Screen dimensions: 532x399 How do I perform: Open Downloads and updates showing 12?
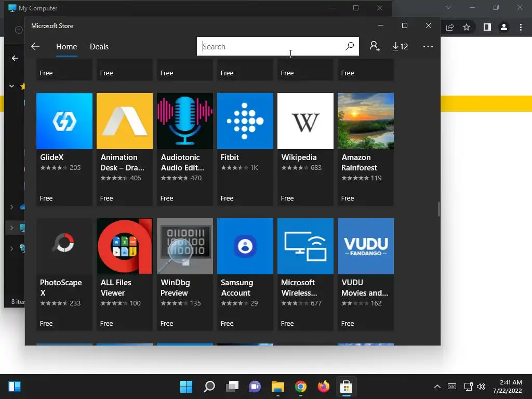tap(400, 46)
